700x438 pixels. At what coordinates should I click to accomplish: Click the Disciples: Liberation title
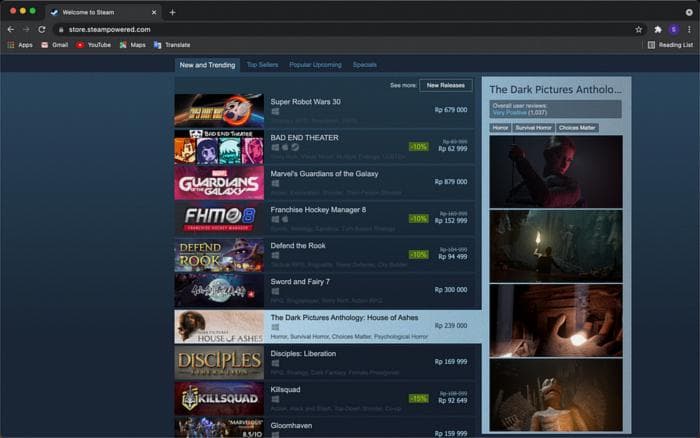coord(303,354)
